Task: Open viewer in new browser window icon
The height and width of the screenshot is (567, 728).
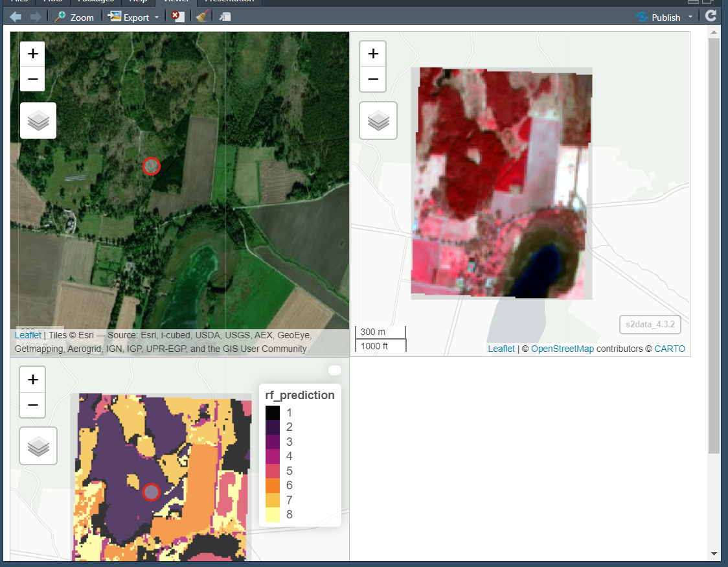Action: [225, 17]
